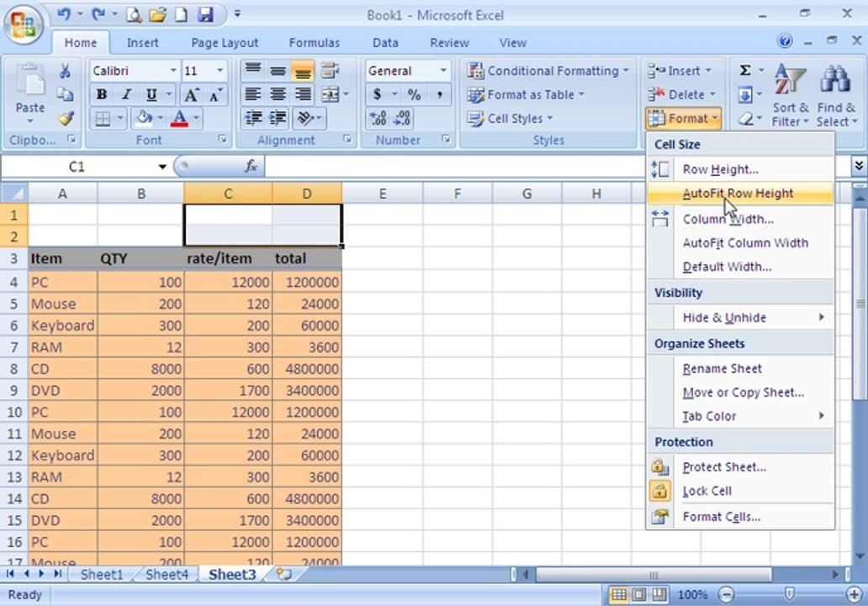Apply red Font Color button
Screen dimensions: 868x606
[x=179, y=118]
